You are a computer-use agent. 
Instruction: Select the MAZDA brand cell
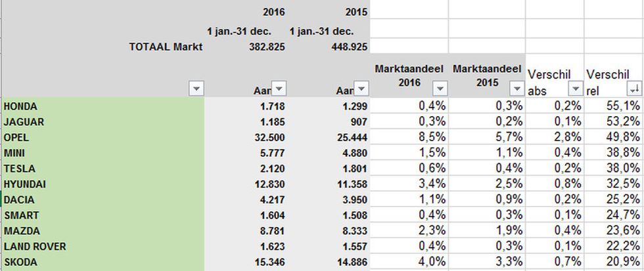(103, 230)
